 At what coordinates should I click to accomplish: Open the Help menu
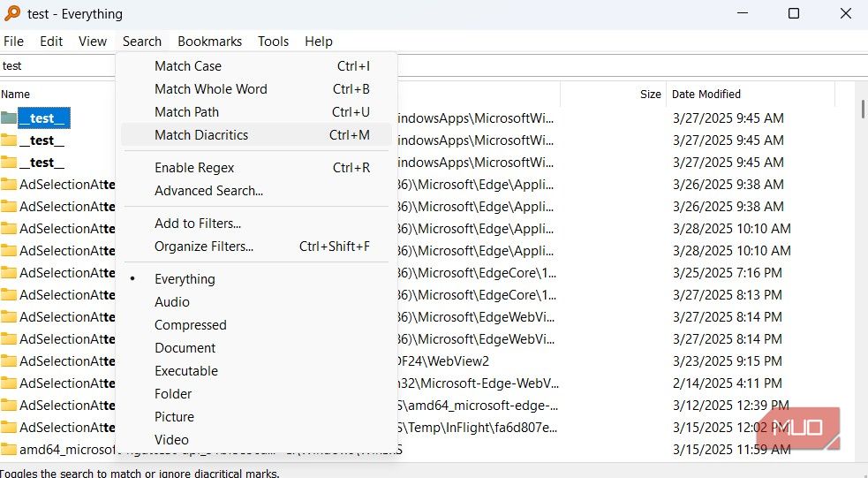point(318,42)
